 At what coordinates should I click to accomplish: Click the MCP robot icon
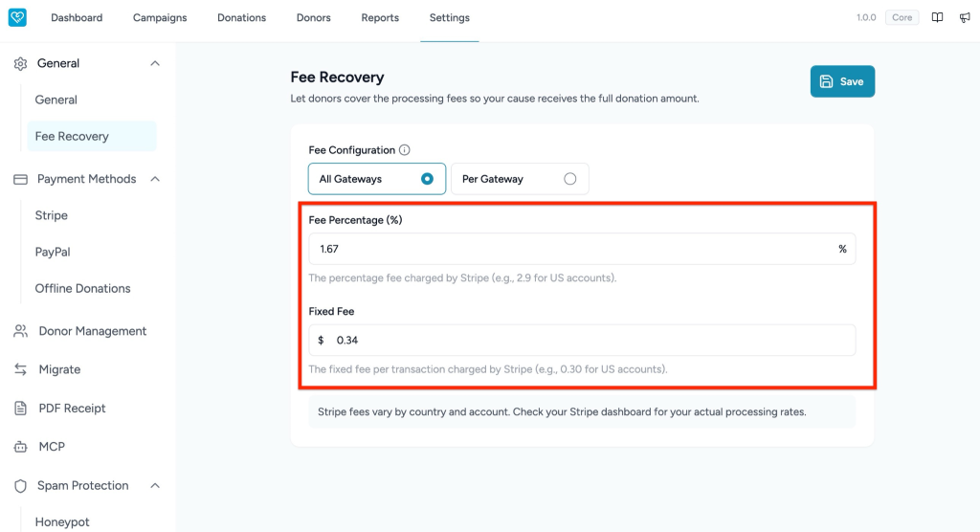21,447
